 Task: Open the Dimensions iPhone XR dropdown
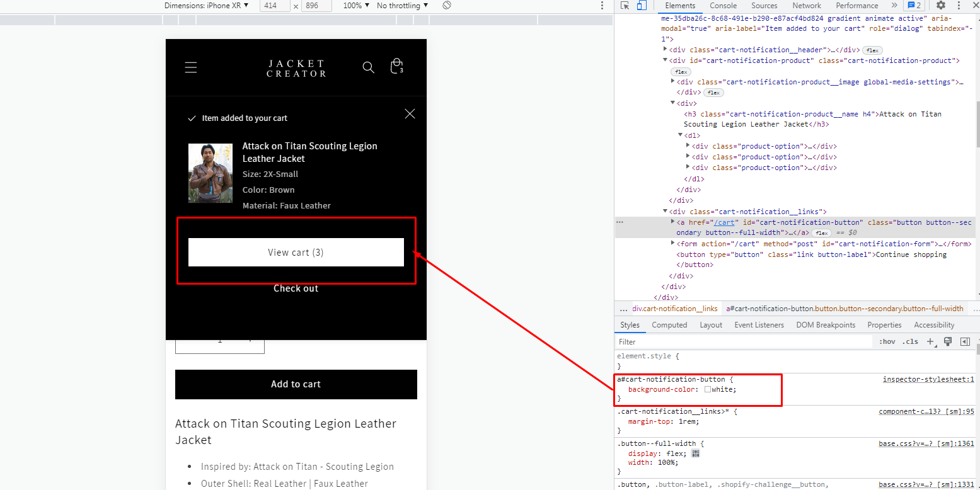(207, 6)
